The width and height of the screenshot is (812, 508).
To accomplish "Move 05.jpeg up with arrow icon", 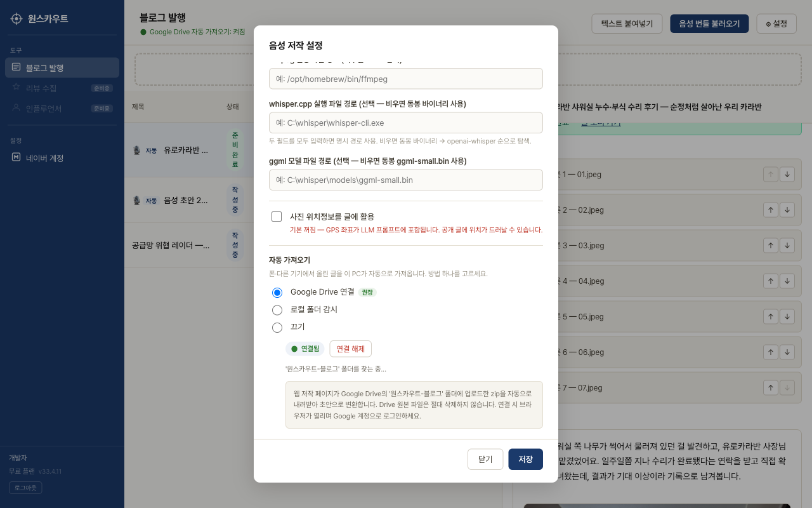I will 771,317.
